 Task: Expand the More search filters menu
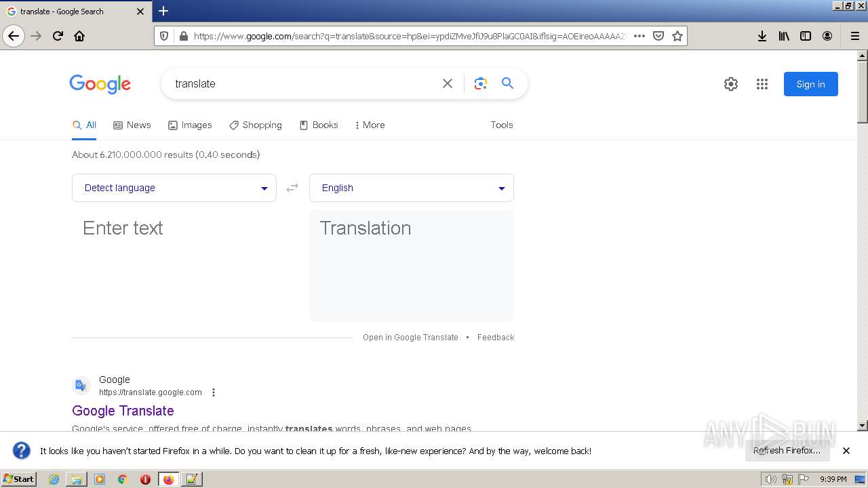[370, 125]
